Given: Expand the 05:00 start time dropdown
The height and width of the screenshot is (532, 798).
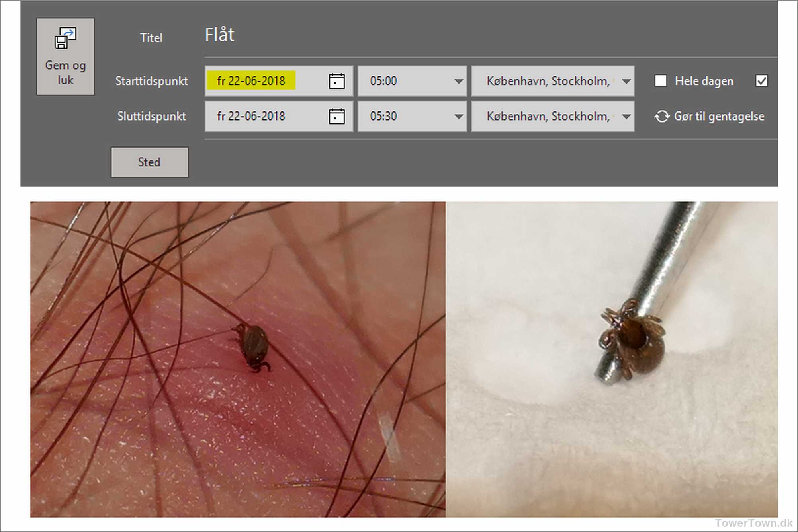Looking at the screenshot, I should (x=458, y=81).
